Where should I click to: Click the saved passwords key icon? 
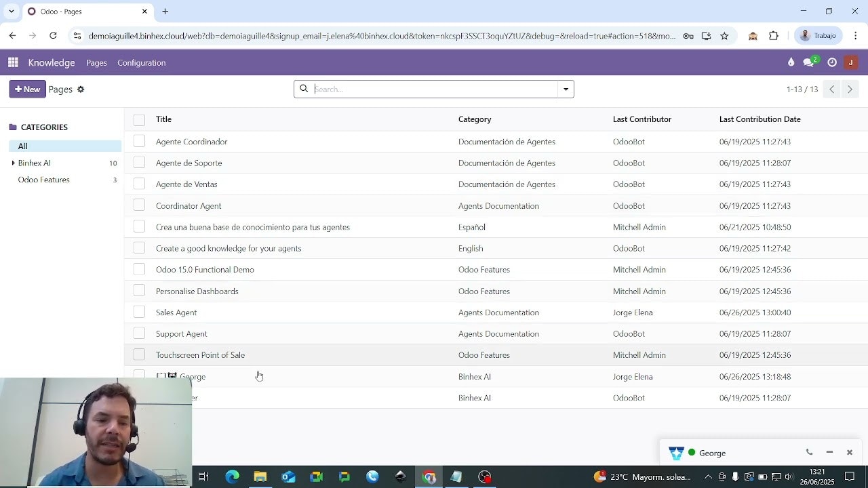(x=688, y=36)
